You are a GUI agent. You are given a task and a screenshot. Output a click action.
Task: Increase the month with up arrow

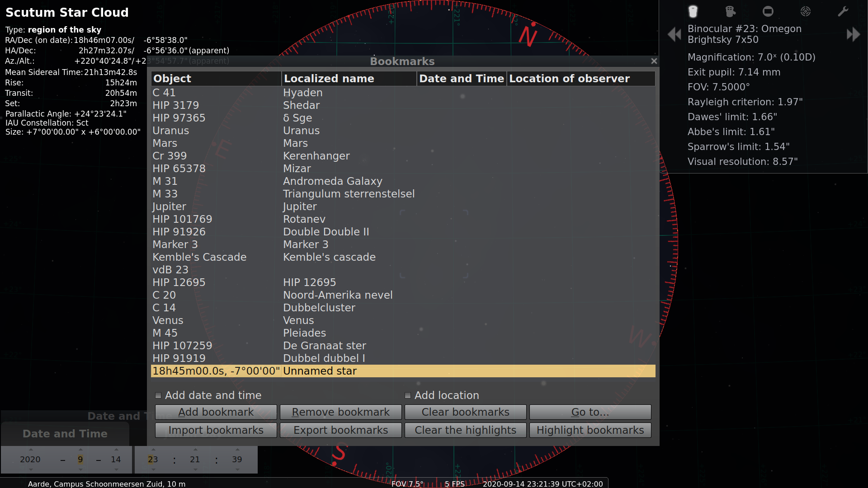[80, 450]
